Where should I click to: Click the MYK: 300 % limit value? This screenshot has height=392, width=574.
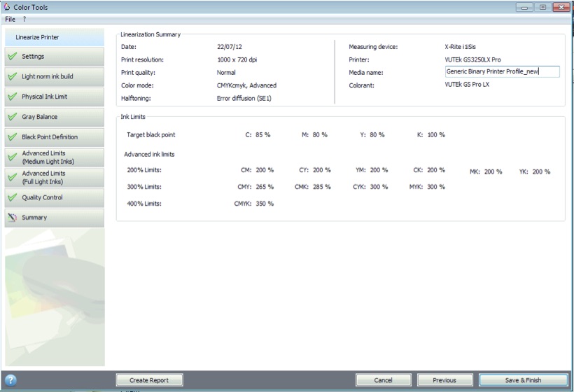(x=427, y=187)
